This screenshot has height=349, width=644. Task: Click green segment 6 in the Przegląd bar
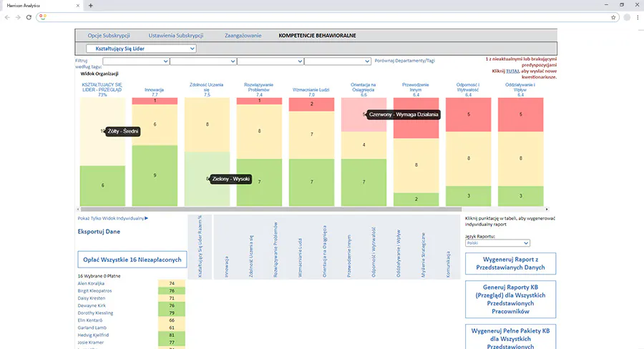(102, 186)
